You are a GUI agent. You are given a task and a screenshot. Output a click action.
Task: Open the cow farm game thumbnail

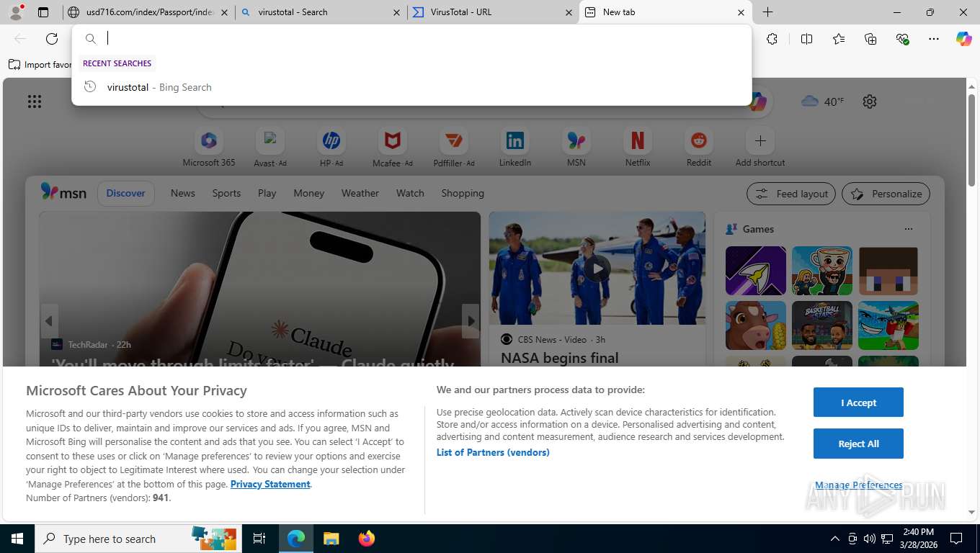click(756, 325)
